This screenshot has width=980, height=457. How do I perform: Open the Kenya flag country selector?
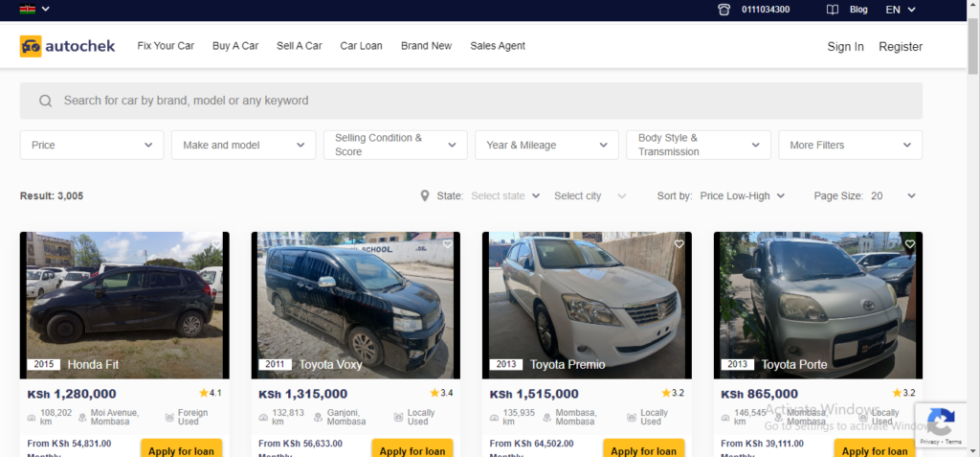(x=34, y=10)
